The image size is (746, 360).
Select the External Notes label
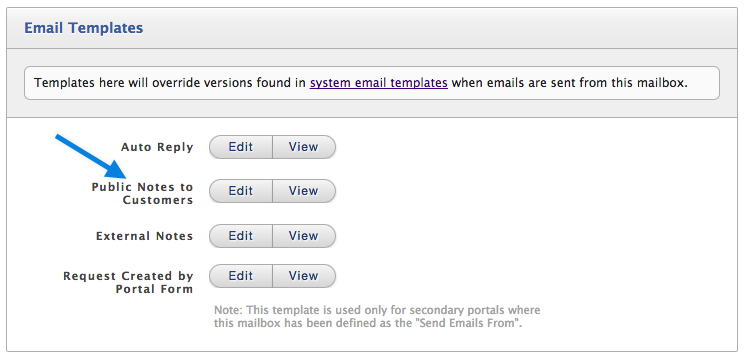pyautogui.click(x=145, y=236)
